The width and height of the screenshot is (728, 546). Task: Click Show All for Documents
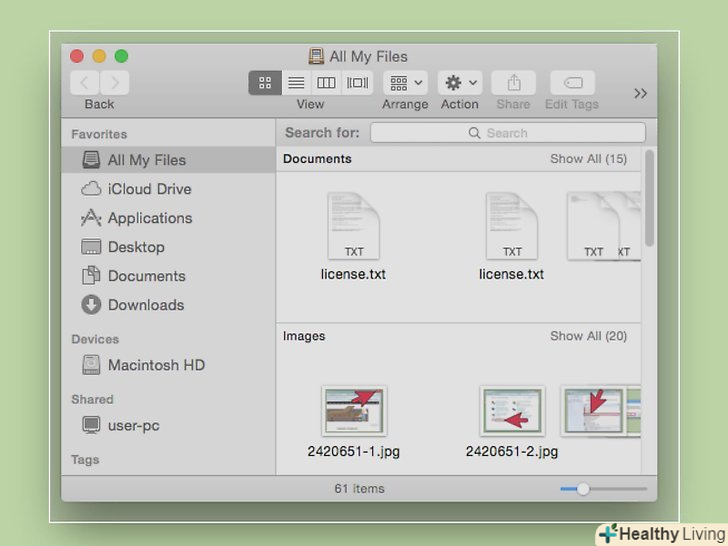point(588,159)
